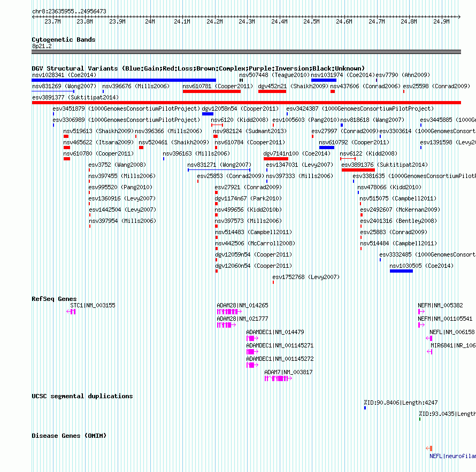Click nsv442506 (McCarroll2008) variant
Viewport: 476px width, 472px height.
click(255, 243)
